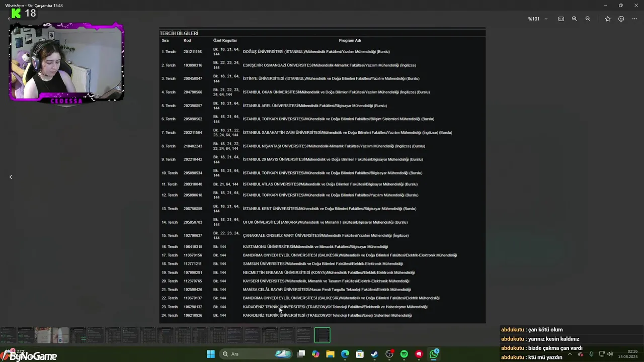The image size is (644, 362).
Task: Click the 'Program Adı' column header
Action: (x=350, y=40)
